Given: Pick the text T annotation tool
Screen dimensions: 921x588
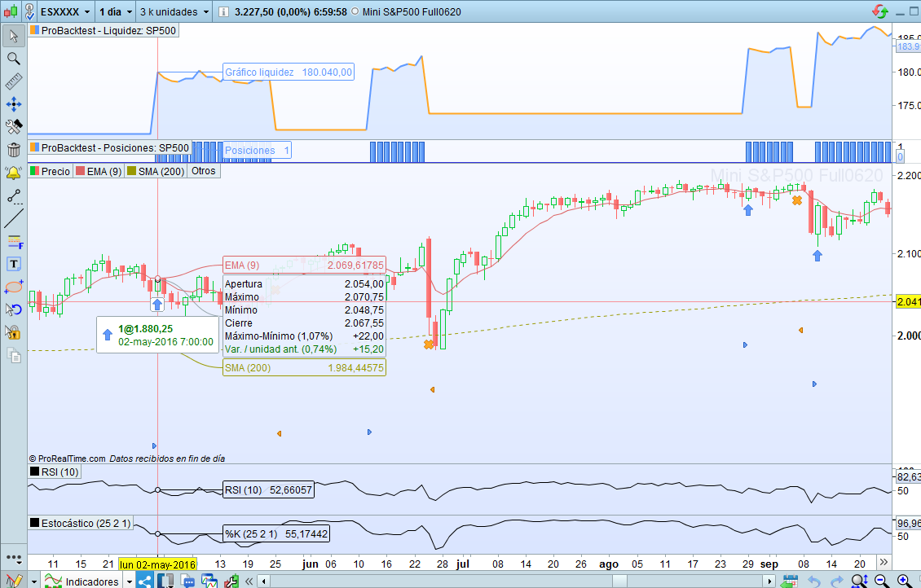Looking at the screenshot, I should tap(14, 264).
